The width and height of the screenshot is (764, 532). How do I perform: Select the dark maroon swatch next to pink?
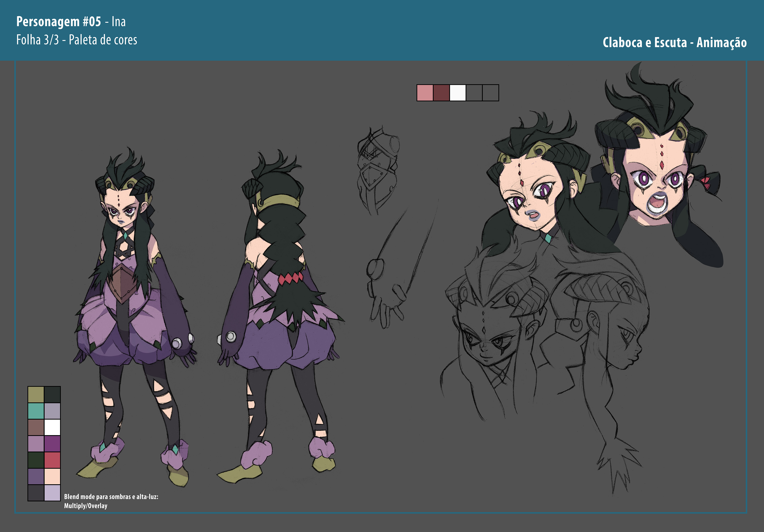tap(441, 92)
